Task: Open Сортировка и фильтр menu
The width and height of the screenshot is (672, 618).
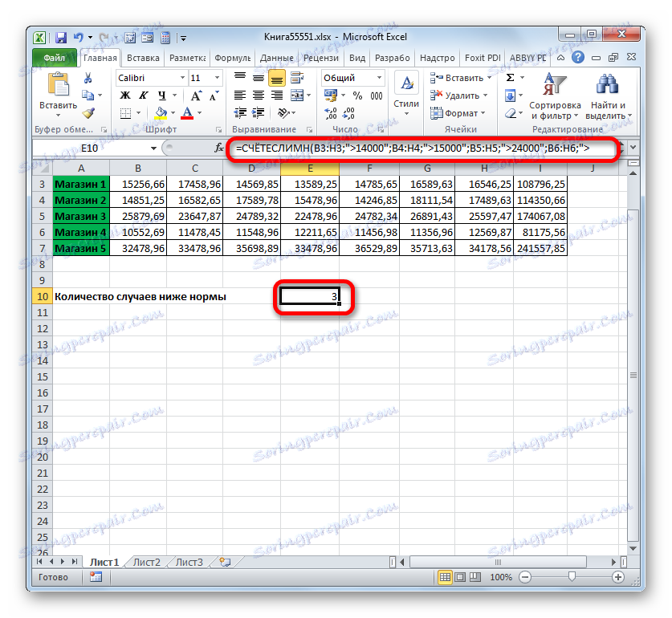Action: (555, 96)
